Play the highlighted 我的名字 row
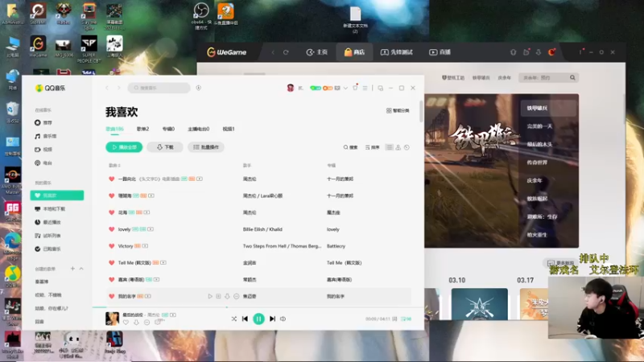This screenshot has height=362, width=644. 210,296
